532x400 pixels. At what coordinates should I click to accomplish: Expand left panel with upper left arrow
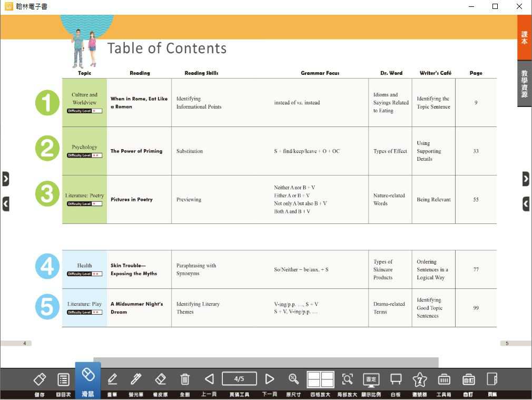coord(5,179)
